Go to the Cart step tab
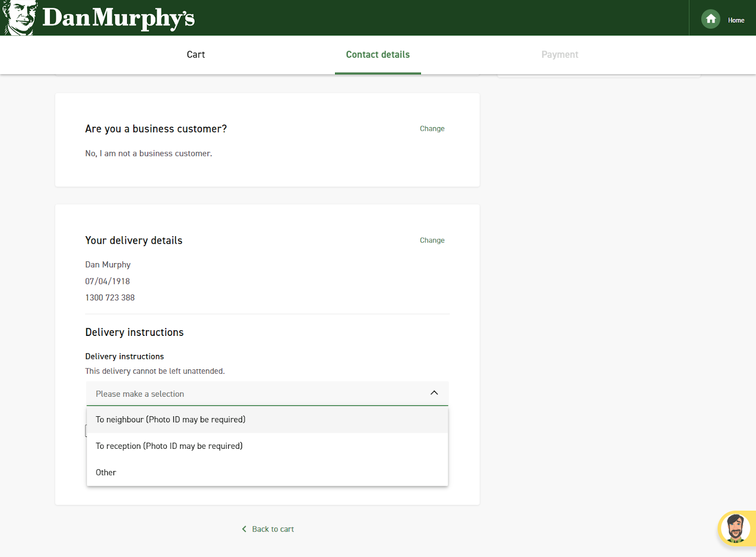Screen dimensions: 756x557 pos(196,55)
